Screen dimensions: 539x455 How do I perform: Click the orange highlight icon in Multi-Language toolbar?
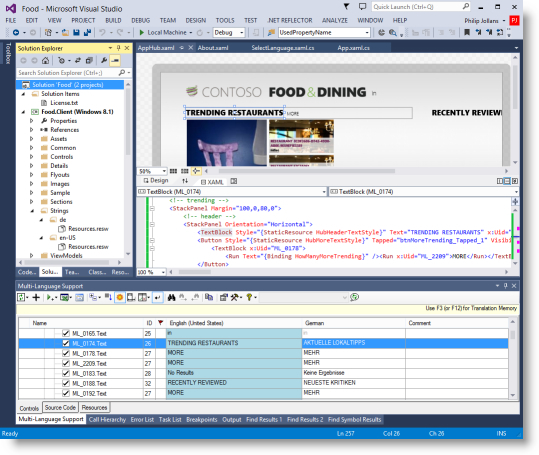(120, 297)
